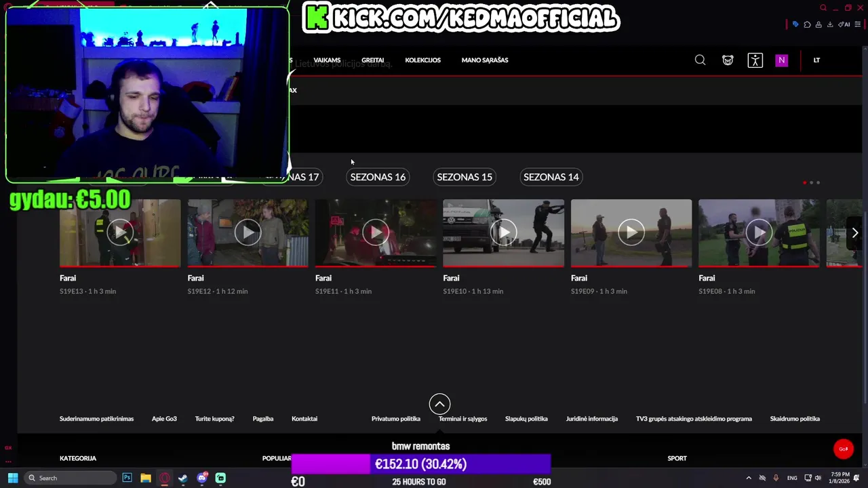Image resolution: width=868 pixels, height=488 pixels.
Task: Open the Terminai ir sąlygos link
Action: (x=463, y=419)
